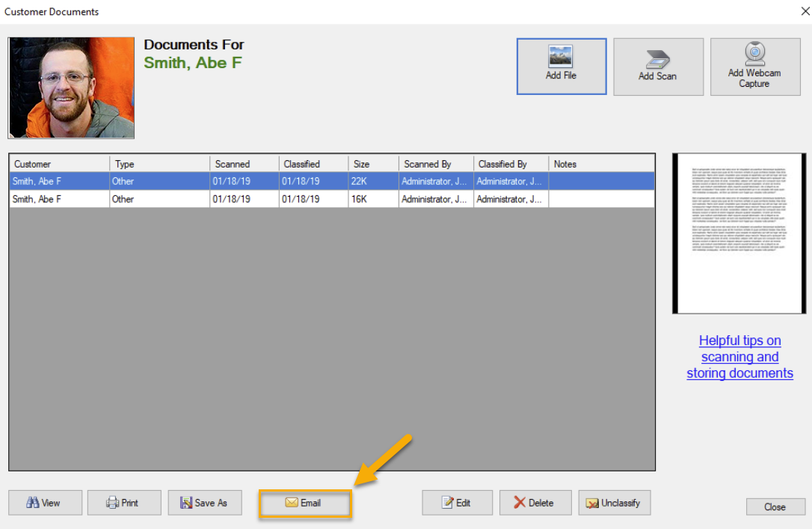The image size is (812, 529).
Task: Click Classified date in the 22K row
Action: [313, 181]
